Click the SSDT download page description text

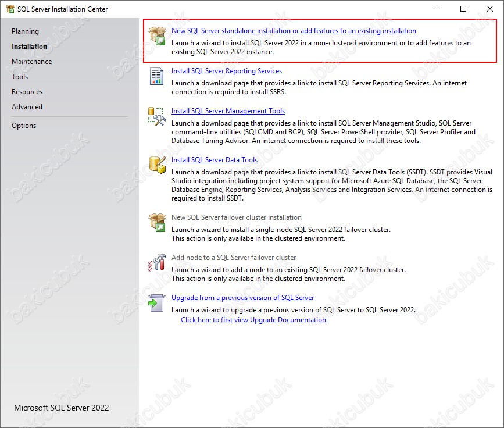tap(332, 186)
